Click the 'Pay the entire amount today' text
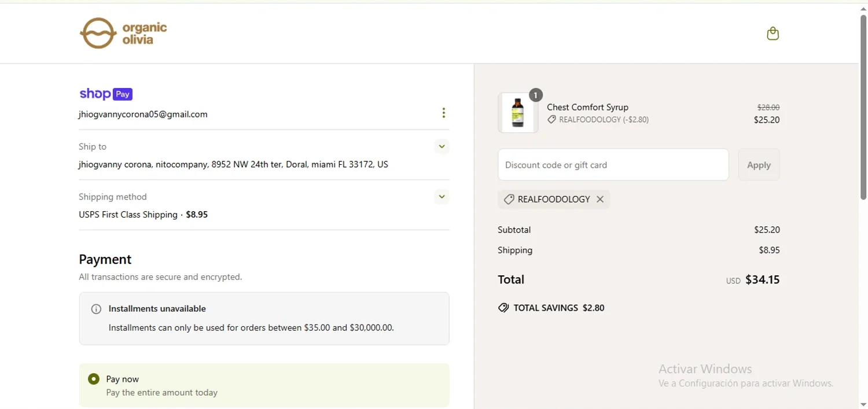Image resolution: width=868 pixels, height=409 pixels. pos(162,393)
